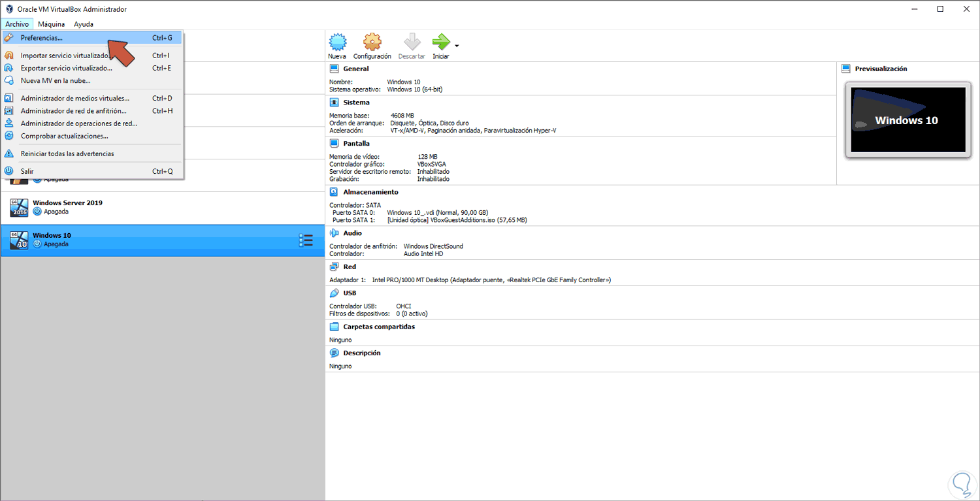Click the Previsualización monitor icon
This screenshot has height=501, width=980.
[x=846, y=69]
